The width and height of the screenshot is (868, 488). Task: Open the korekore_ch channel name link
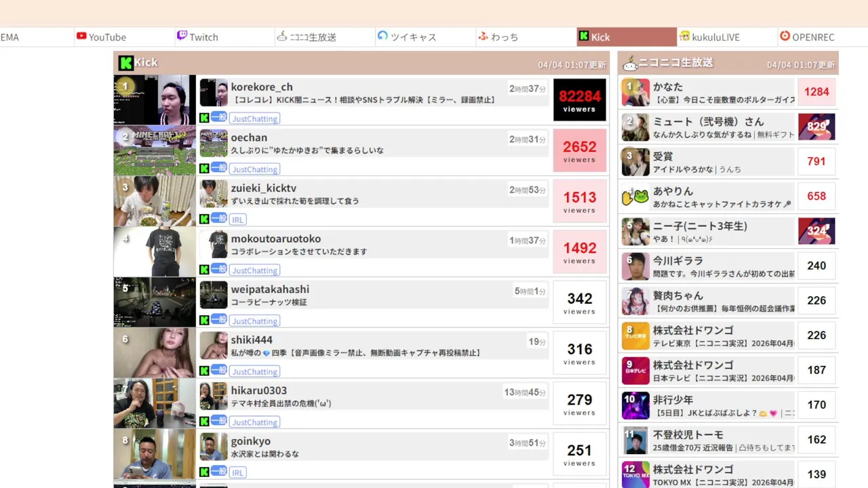point(262,87)
